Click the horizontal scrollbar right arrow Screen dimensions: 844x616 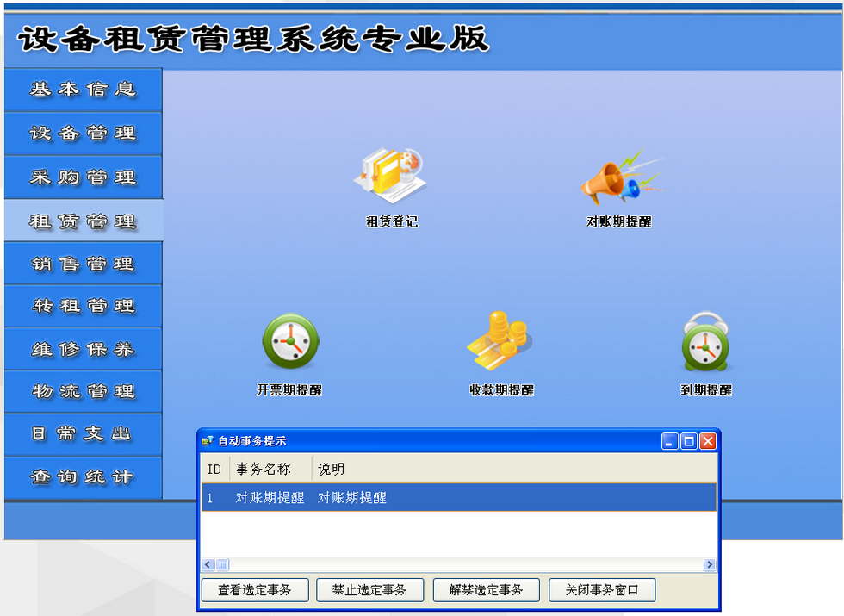(x=710, y=564)
